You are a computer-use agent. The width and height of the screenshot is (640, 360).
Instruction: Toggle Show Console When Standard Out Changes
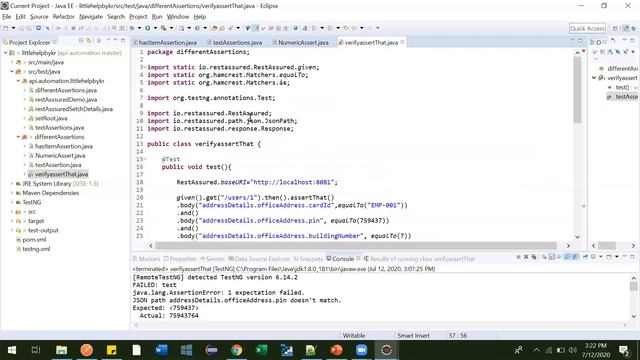point(567,257)
